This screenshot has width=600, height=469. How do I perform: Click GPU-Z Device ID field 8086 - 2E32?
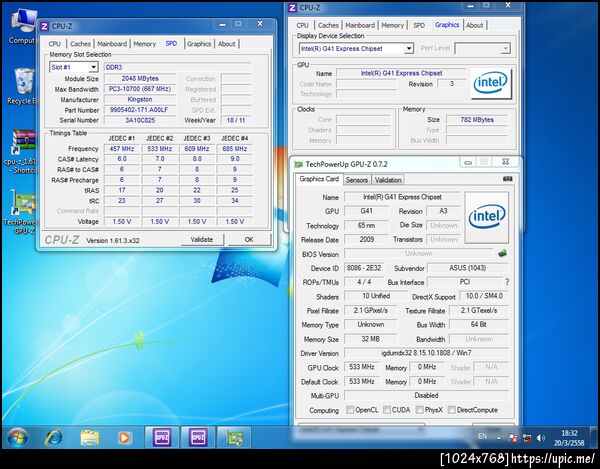[364, 268]
